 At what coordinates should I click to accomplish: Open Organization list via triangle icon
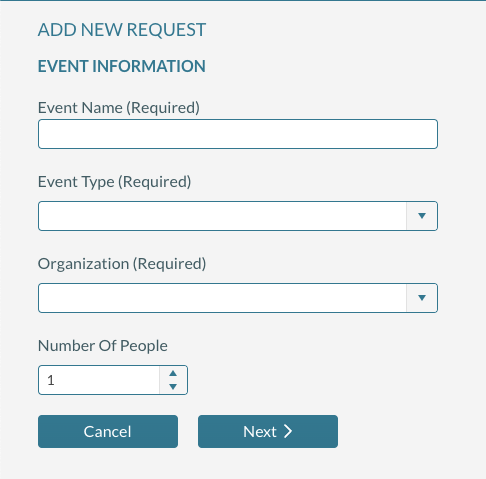[422, 298]
